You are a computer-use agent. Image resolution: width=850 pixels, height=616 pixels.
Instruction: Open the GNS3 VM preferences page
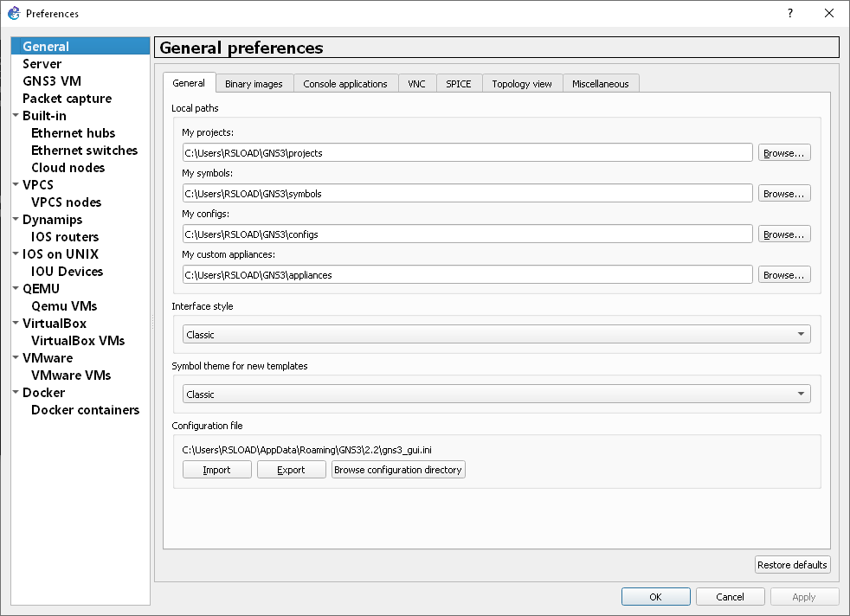point(52,81)
